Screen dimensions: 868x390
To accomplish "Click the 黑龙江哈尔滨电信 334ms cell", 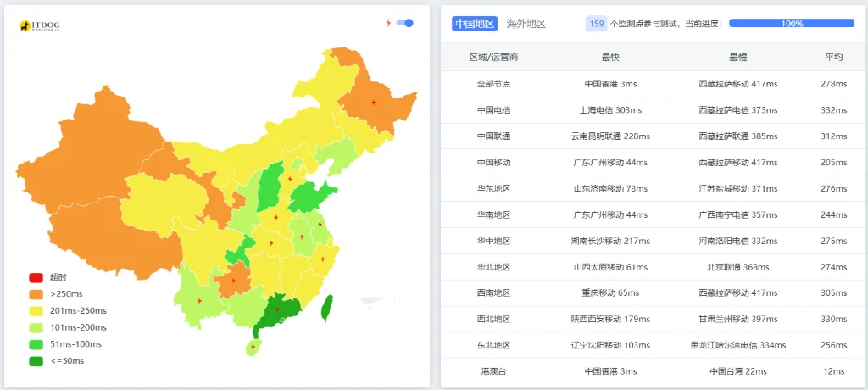I will [738, 345].
